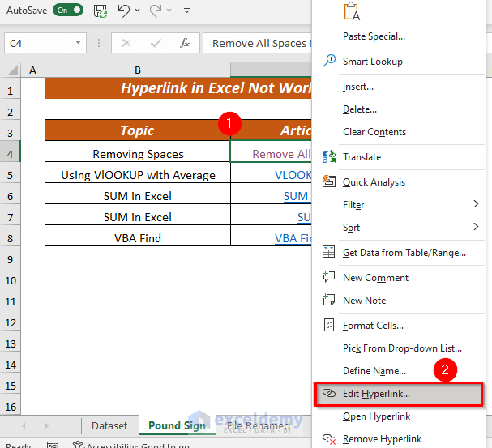Viewport: 492px width, 448px height.
Task: Click the Format Cells icon
Action: [x=329, y=326]
